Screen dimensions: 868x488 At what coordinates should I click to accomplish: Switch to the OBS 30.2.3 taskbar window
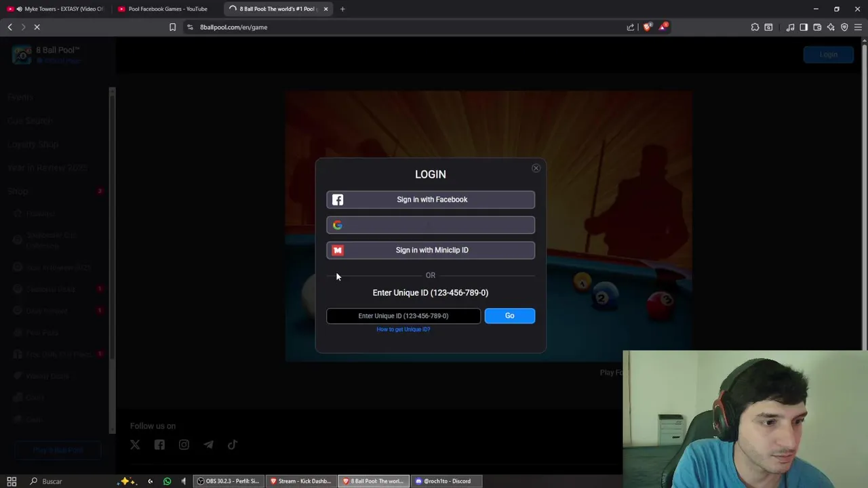click(228, 481)
